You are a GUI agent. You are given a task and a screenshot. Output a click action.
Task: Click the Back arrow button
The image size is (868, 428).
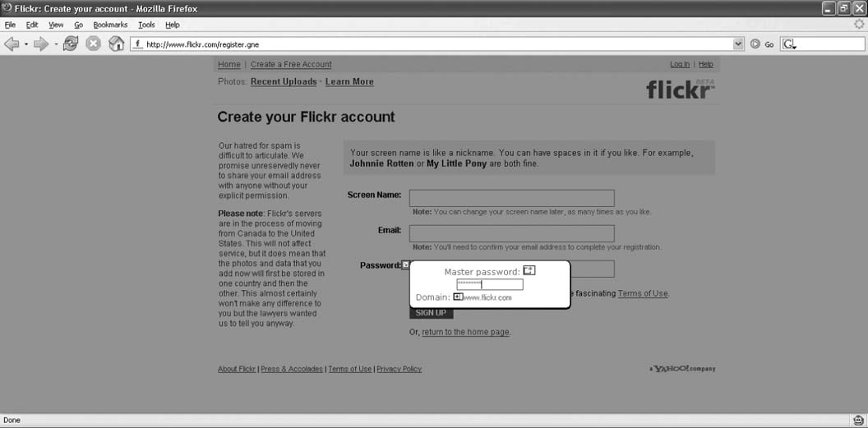point(12,44)
